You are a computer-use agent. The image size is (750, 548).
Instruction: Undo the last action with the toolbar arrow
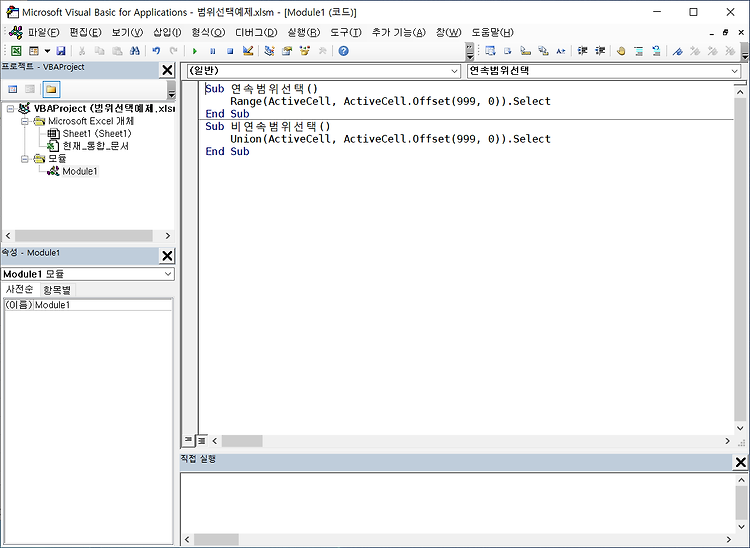point(156,51)
